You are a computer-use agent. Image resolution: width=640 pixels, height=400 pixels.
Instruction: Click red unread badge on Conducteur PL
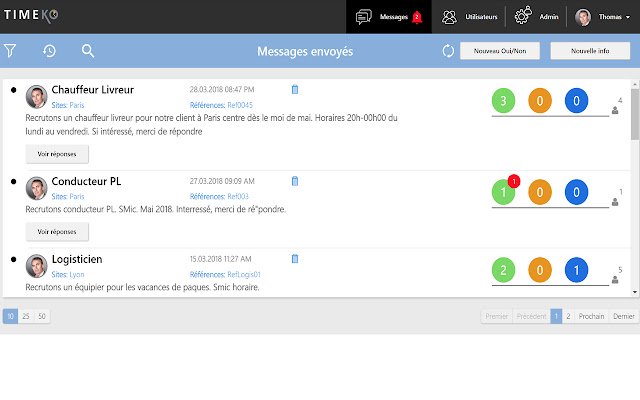[x=514, y=181]
